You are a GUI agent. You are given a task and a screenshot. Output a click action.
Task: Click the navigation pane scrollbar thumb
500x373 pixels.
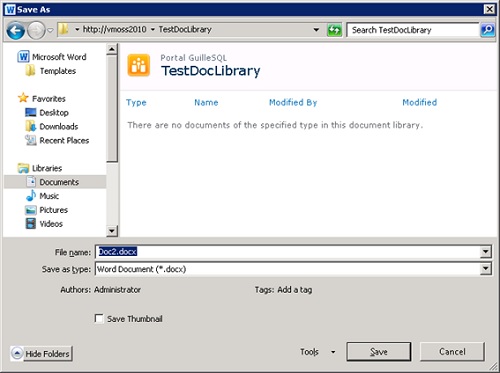(x=112, y=109)
